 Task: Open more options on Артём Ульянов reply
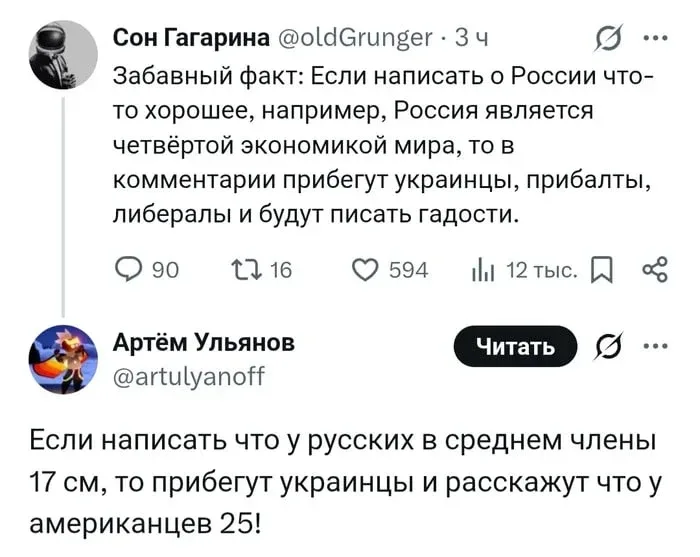click(657, 346)
